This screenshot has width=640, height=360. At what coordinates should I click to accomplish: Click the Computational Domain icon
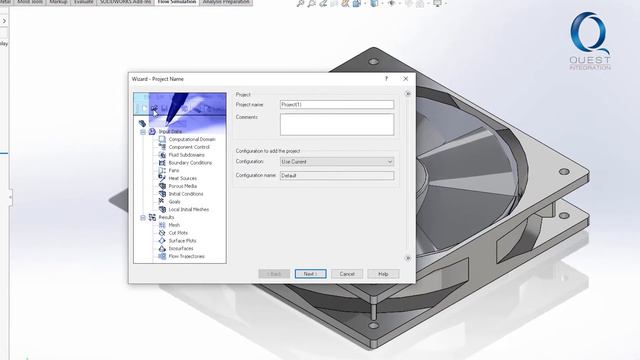point(162,139)
